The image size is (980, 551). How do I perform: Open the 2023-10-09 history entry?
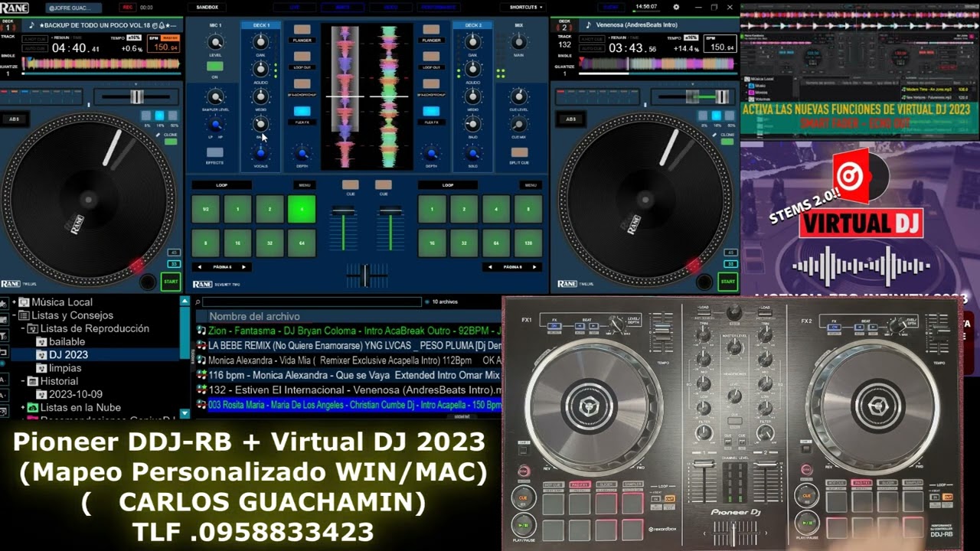click(x=75, y=394)
